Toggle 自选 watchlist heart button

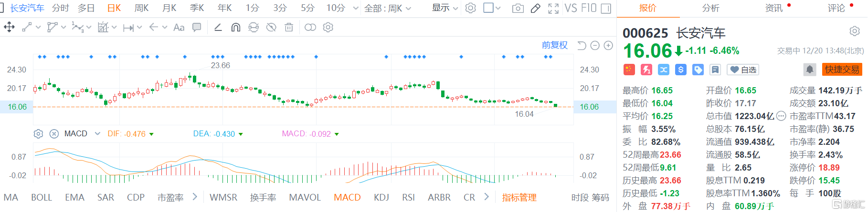[x=743, y=70]
